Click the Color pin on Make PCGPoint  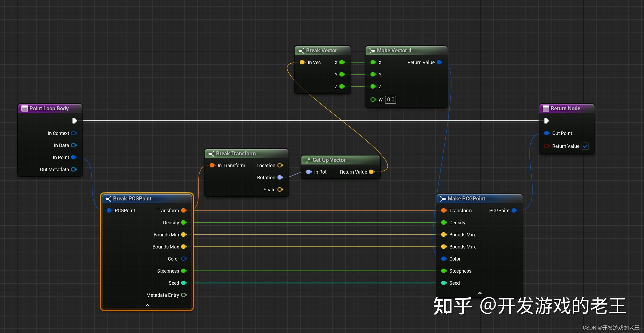444,259
